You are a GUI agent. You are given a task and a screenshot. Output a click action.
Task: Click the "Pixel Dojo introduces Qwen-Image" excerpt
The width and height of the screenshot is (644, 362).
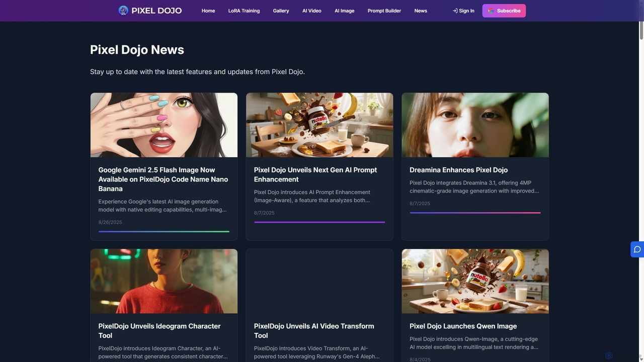pyautogui.click(x=474, y=343)
